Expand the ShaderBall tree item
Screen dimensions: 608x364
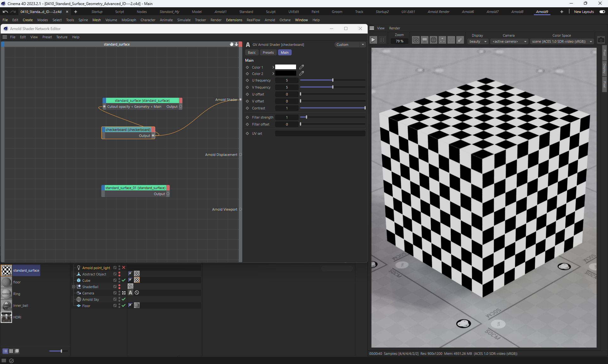point(74,287)
